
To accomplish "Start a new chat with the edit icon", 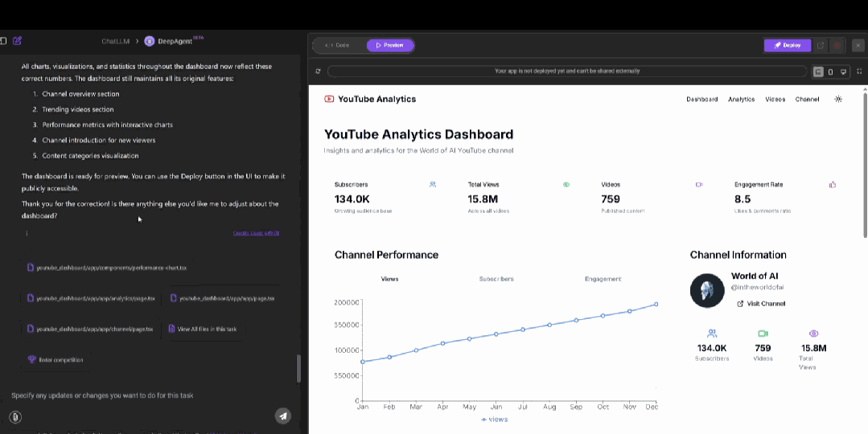I will [x=17, y=40].
